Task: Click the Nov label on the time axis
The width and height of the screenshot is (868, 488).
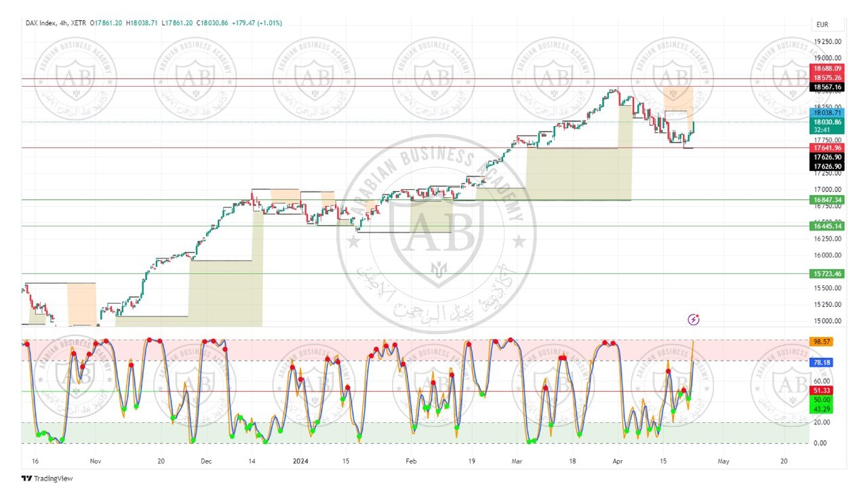Action: tap(95, 461)
